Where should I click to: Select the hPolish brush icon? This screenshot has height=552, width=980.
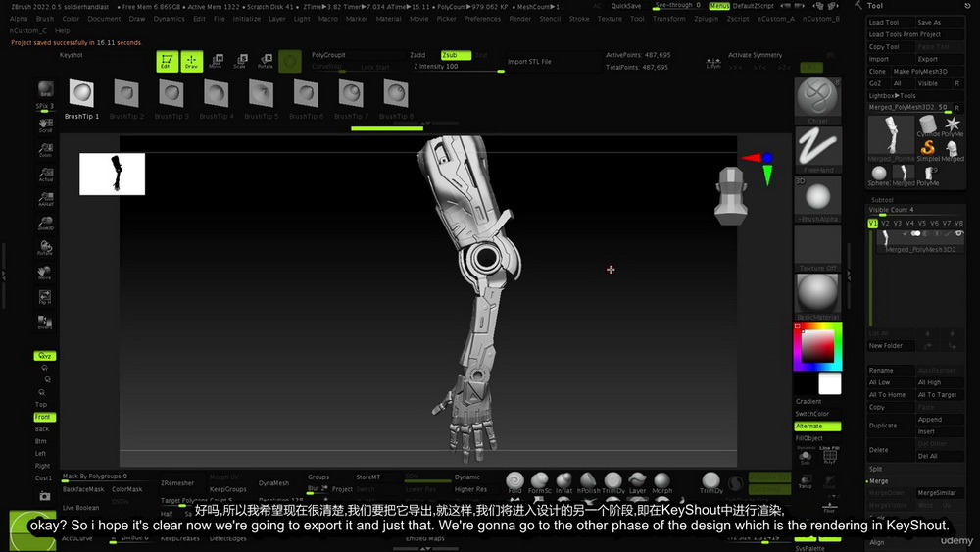(x=588, y=482)
